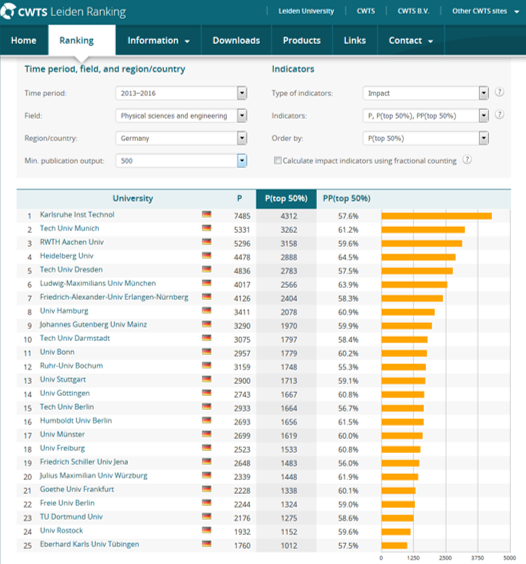Open Freie Univ Berlin link
Screen dimensions: 526x564
tap(67, 503)
